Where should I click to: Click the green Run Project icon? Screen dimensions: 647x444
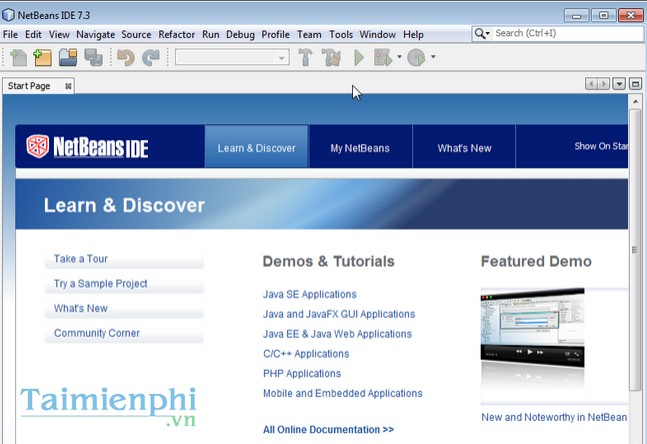pyautogui.click(x=359, y=57)
